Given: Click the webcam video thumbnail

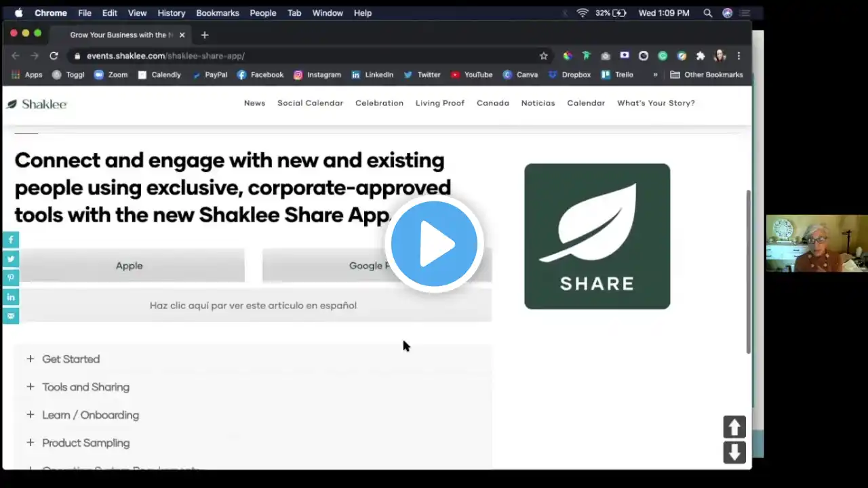Looking at the screenshot, I should 816,243.
